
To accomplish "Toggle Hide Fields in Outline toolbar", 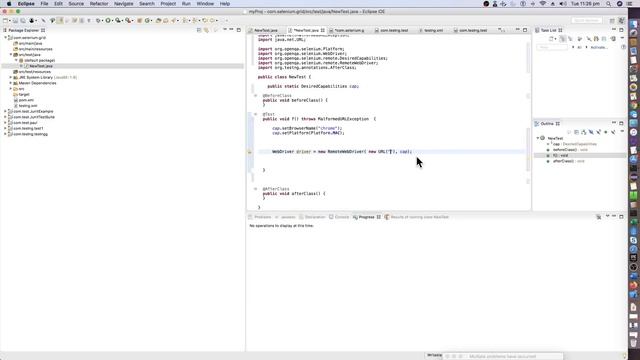I will (x=591, y=132).
